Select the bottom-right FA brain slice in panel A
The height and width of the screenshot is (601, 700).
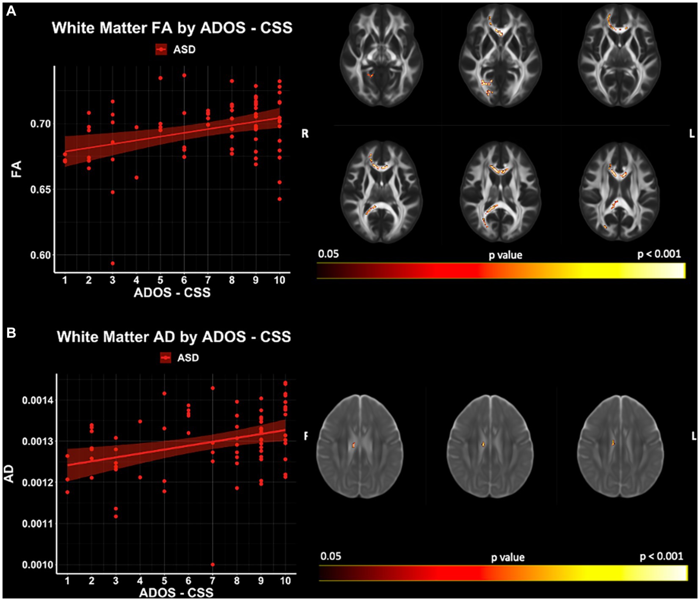620,192
